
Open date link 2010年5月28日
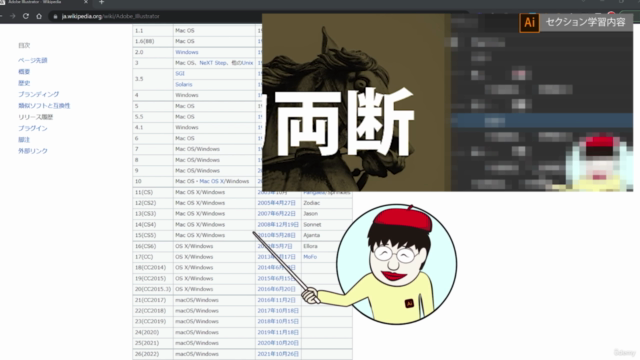pos(276,235)
